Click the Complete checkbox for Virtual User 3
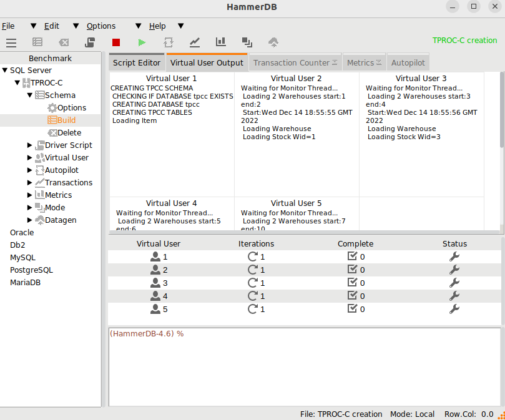Viewport: 505px width, 420px height. click(x=352, y=283)
